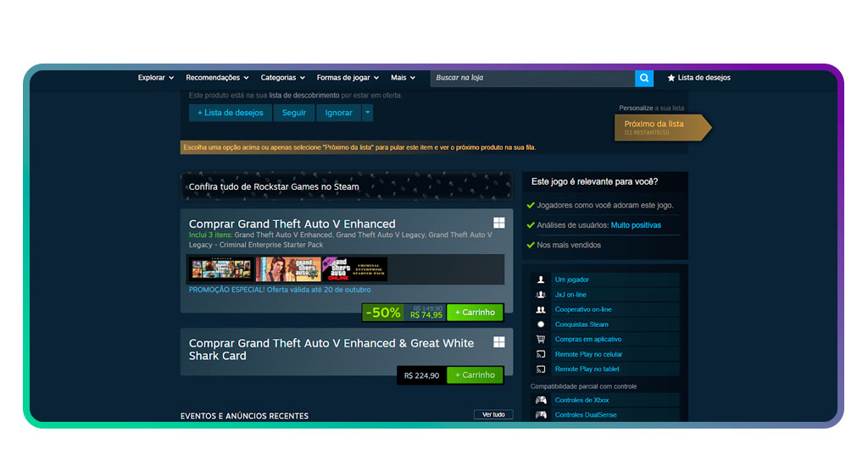Click the Cooperativo on-line icon
The image size is (868, 454).
[x=541, y=310]
